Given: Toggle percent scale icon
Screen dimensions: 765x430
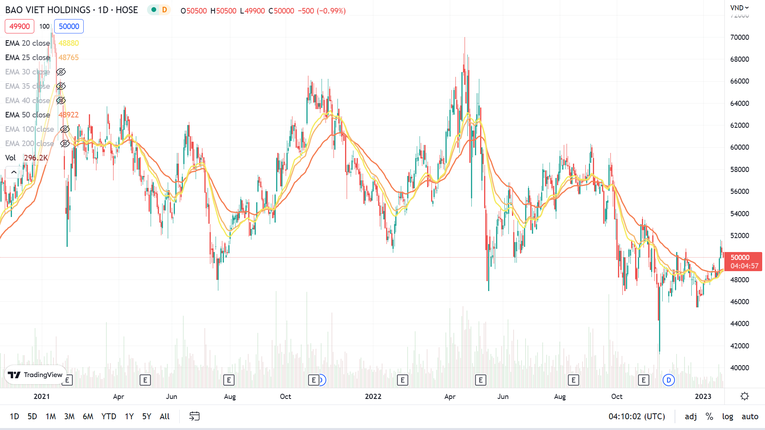Looking at the screenshot, I should (x=709, y=416).
